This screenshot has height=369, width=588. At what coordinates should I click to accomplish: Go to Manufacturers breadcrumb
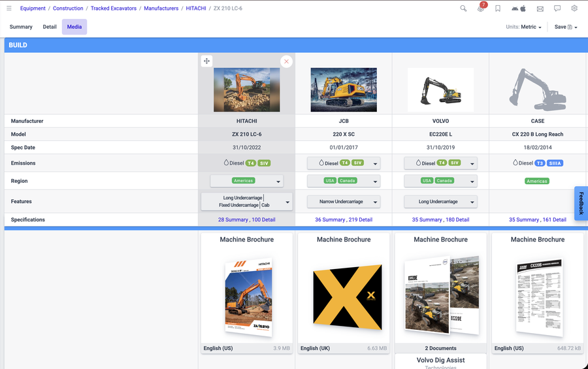161,8
